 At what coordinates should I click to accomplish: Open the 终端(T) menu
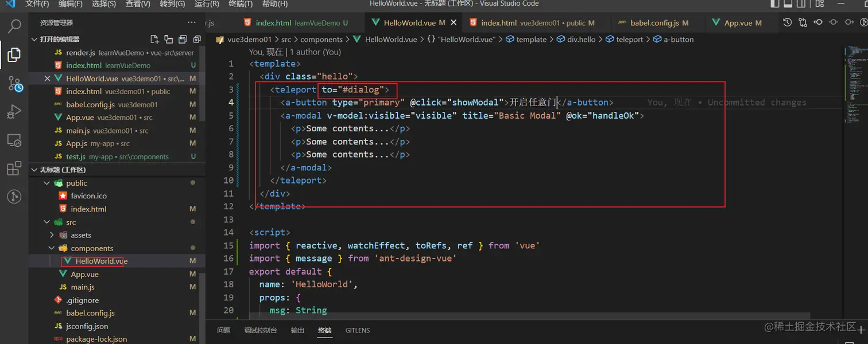coord(241,3)
